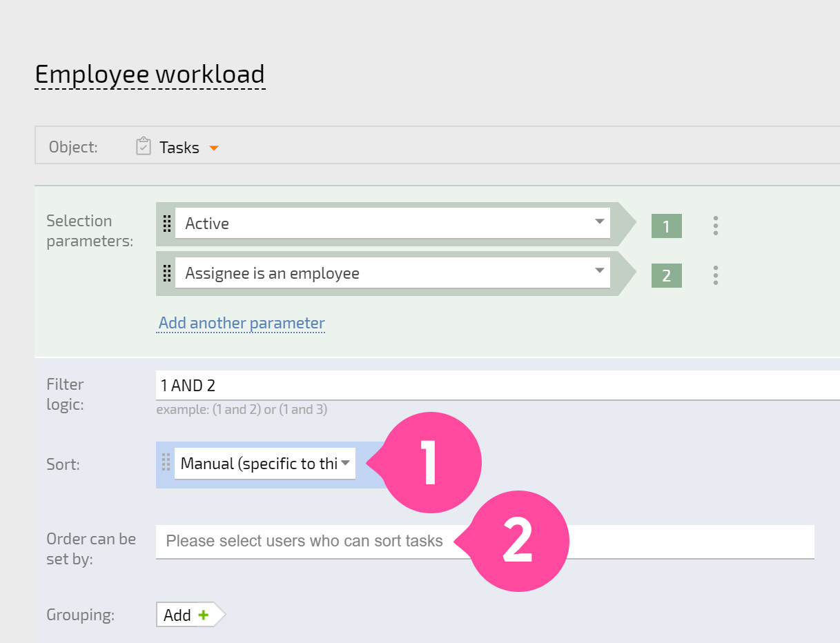Open the Assignee is an employee dropdown

(x=393, y=273)
